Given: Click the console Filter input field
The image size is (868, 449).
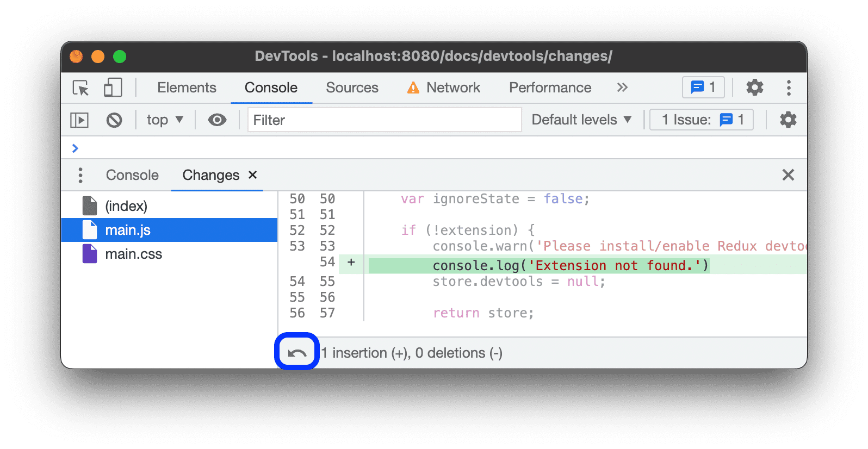Looking at the screenshot, I should coord(384,120).
